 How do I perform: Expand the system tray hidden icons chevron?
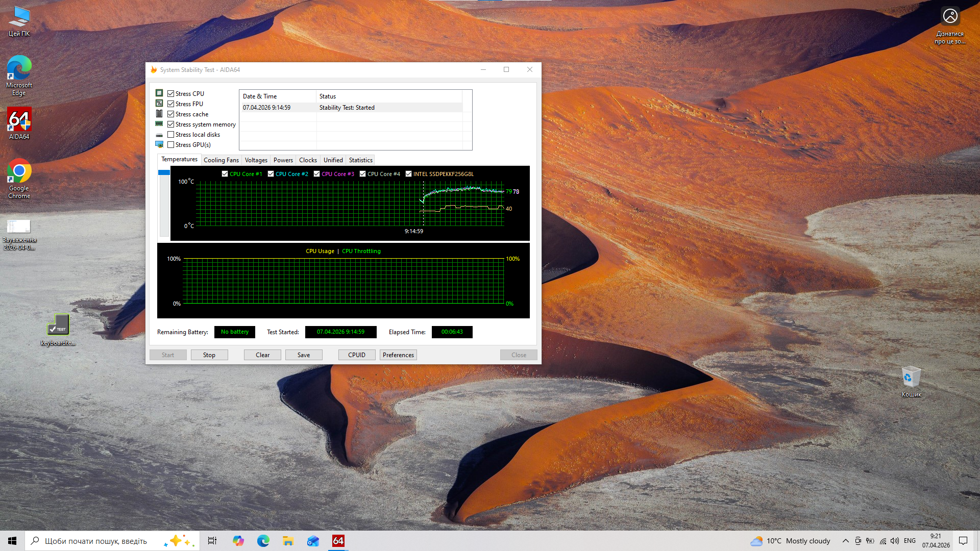point(845,541)
